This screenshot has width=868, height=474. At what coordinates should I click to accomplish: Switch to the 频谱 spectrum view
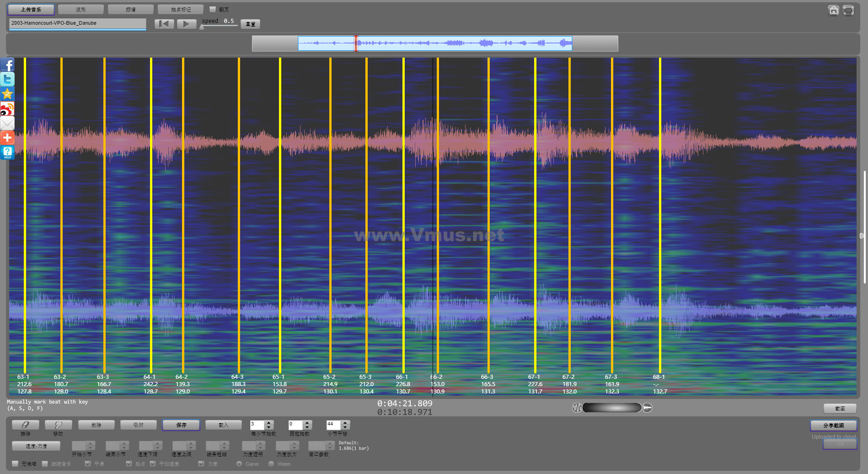(131, 10)
